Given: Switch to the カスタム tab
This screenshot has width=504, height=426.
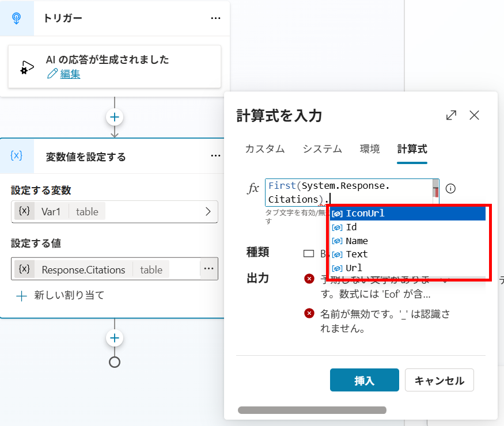Looking at the screenshot, I should [x=265, y=149].
